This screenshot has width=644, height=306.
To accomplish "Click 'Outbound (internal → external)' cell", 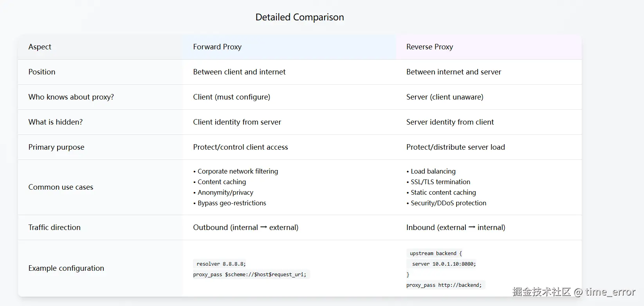I will click(245, 227).
